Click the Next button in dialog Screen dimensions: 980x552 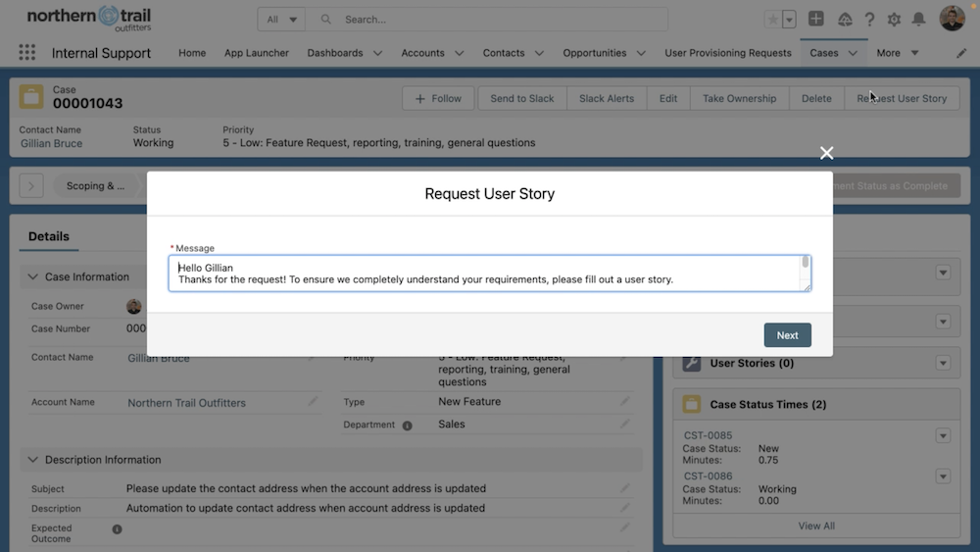click(788, 335)
